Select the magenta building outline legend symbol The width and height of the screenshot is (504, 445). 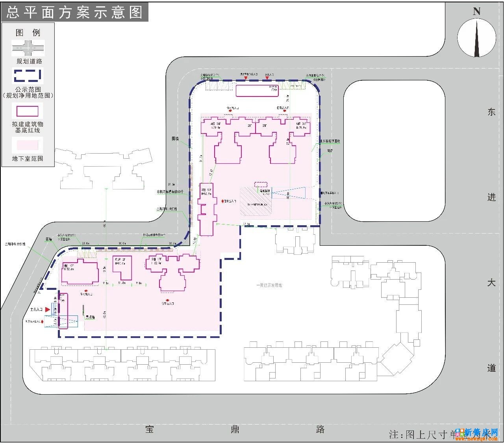pos(28,111)
